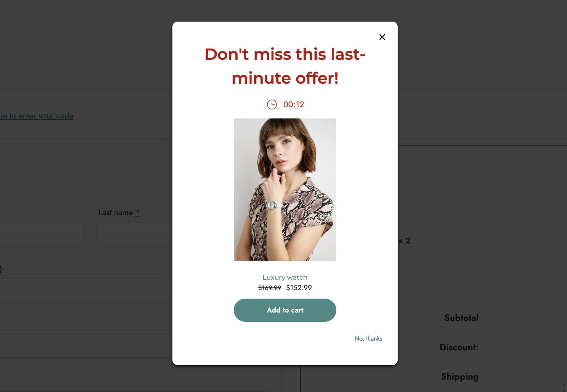Focus the wide field directly below the name fields
The height and width of the screenshot is (392, 567).
(x=86, y=289)
